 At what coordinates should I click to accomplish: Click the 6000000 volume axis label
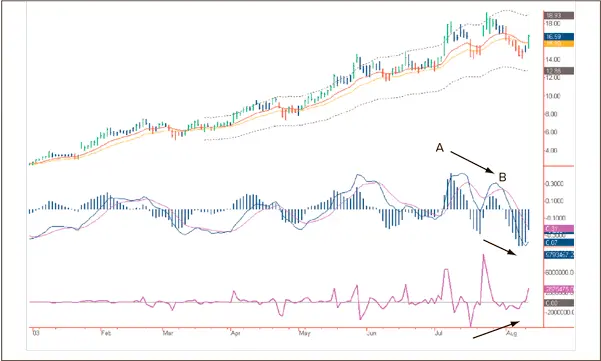point(559,272)
